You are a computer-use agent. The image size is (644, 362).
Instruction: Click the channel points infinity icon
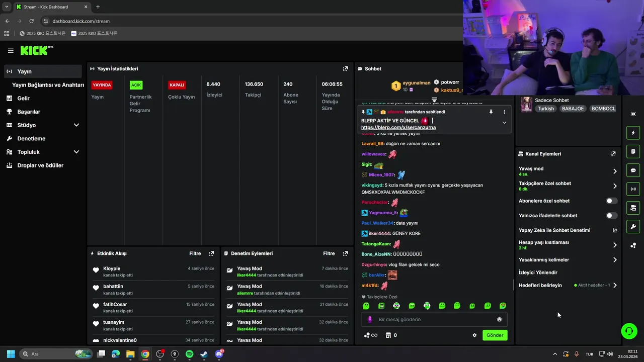370,335
